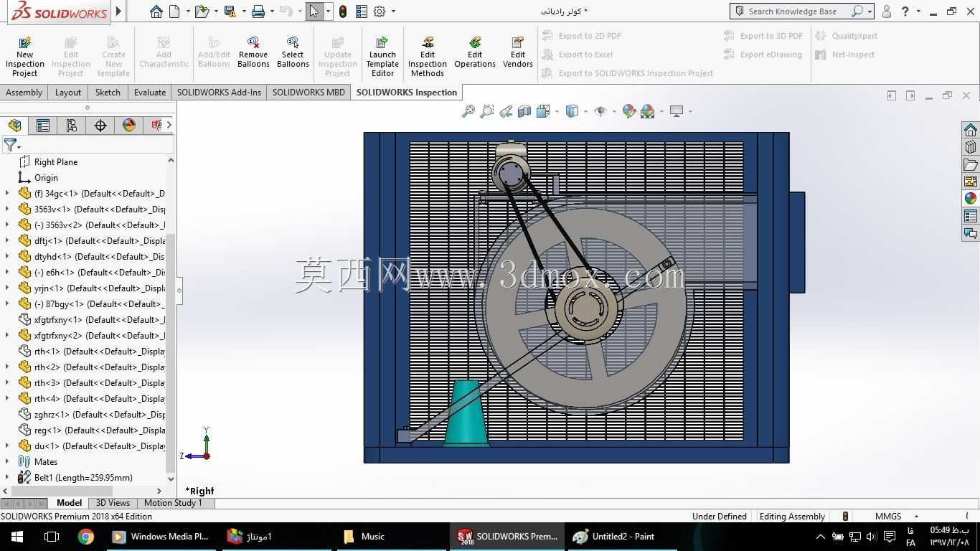This screenshot has height=551, width=980.
Task: Click the Zoom to Area icon
Action: pyautogui.click(x=487, y=111)
